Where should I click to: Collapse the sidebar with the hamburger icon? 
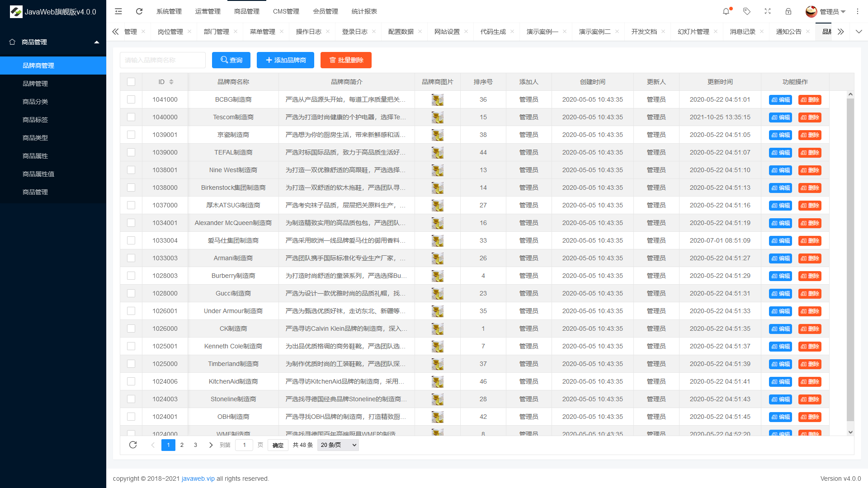click(x=118, y=11)
